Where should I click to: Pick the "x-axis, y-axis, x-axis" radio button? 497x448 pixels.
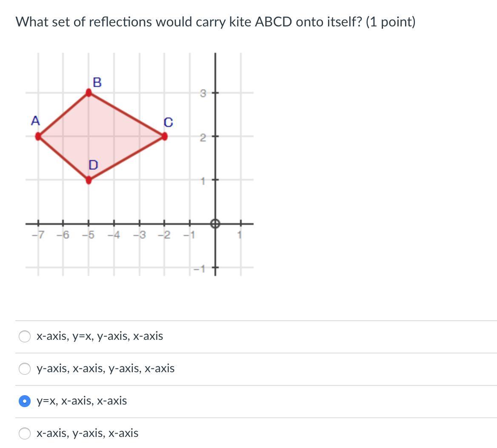point(25,434)
